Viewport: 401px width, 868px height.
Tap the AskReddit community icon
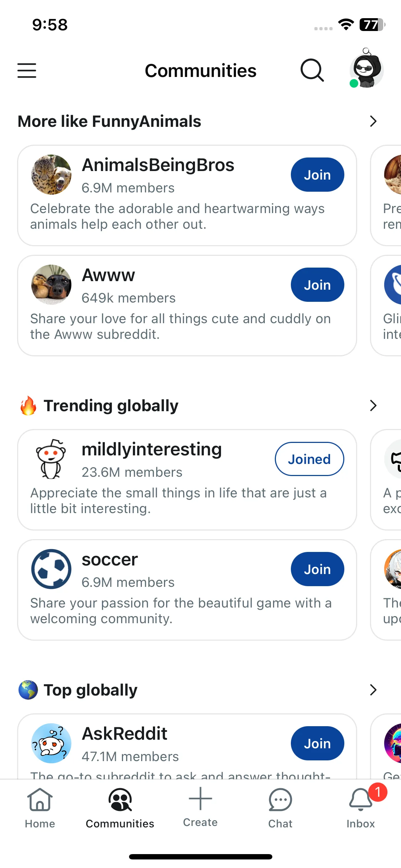coord(51,743)
